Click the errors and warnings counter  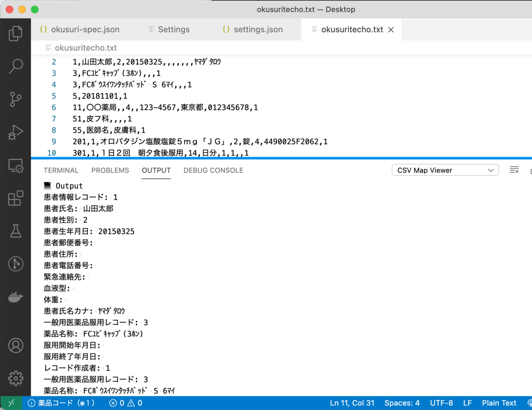pos(125,403)
